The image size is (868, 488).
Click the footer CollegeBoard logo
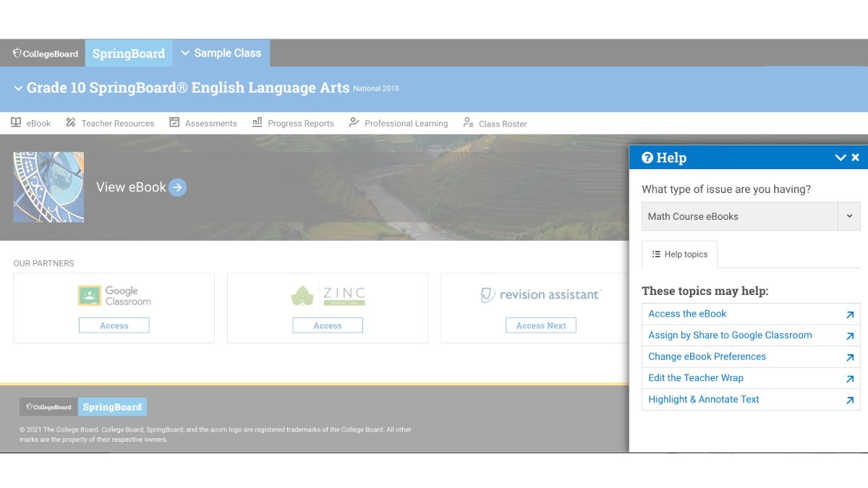pos(48,407)
